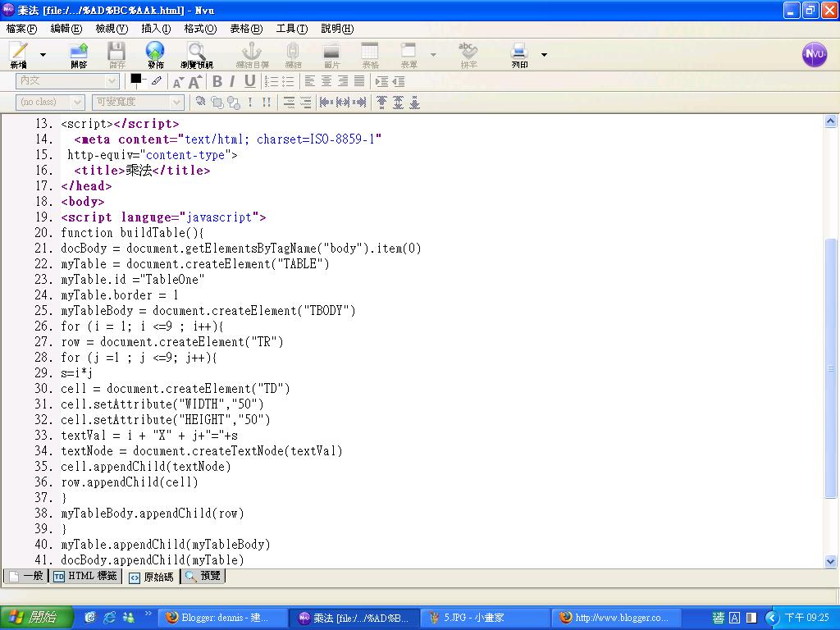Expand the Form (表單) dropdown arrow
This screenshot has width=840, height=630.
pos(433,55)
